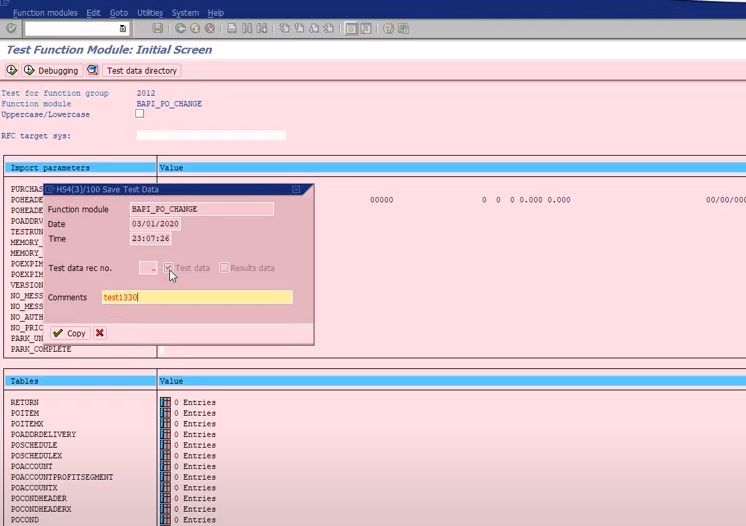Open the command field history dropdown
746x526 pixels.
(x=123, y=29)
